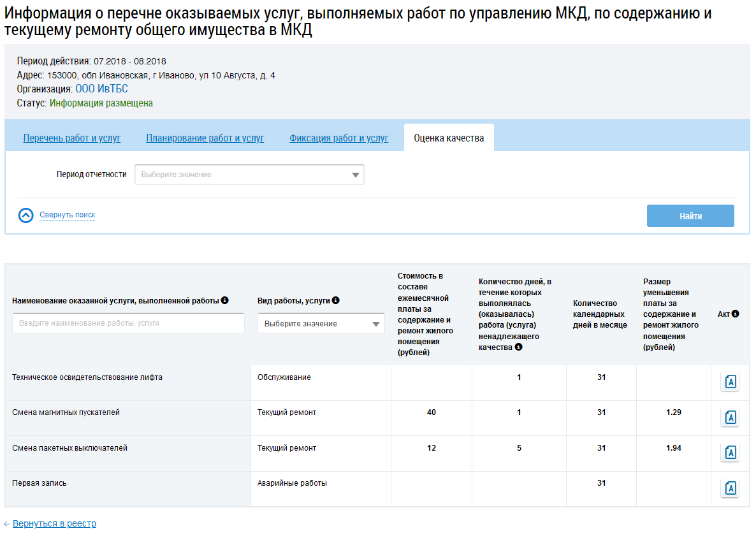The image size is (756, 538).
Task: Switch to Планирование работ и услуг tab
Action: (205, 138)
